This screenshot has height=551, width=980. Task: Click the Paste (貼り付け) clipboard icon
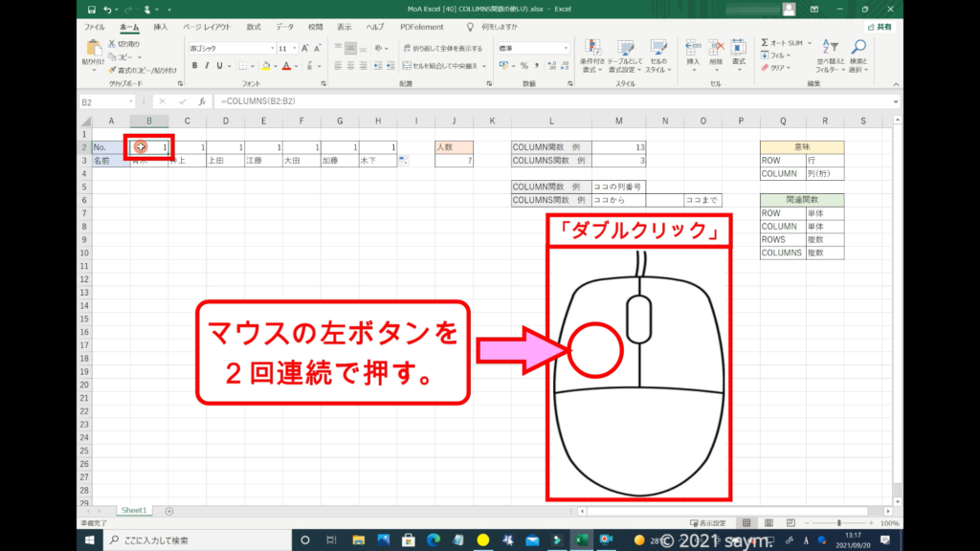[x=94, y=48]
